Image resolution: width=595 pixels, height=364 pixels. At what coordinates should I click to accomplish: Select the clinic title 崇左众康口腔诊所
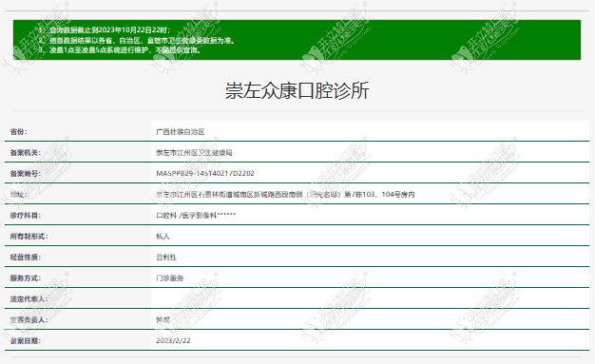click(297, 90)
